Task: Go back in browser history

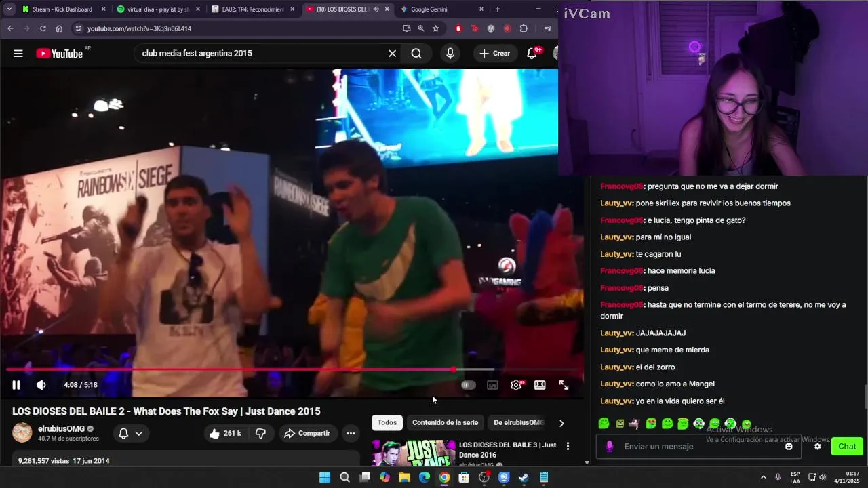Action: coord(10,28)
